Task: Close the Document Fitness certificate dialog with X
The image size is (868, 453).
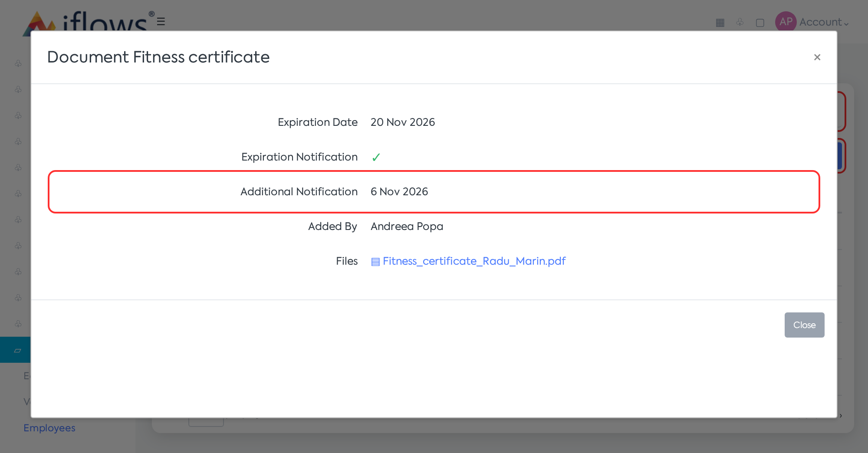Action: point(817,57)
